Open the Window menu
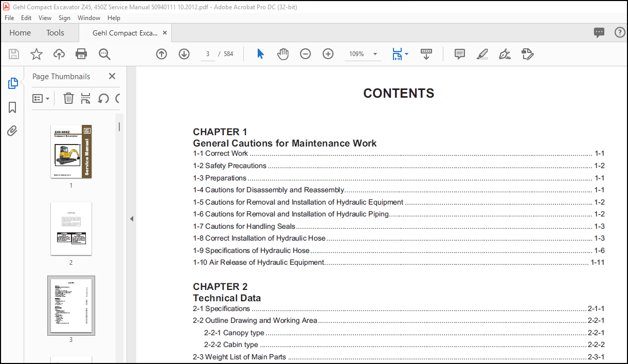628x364 pixels. click(89, 17)
